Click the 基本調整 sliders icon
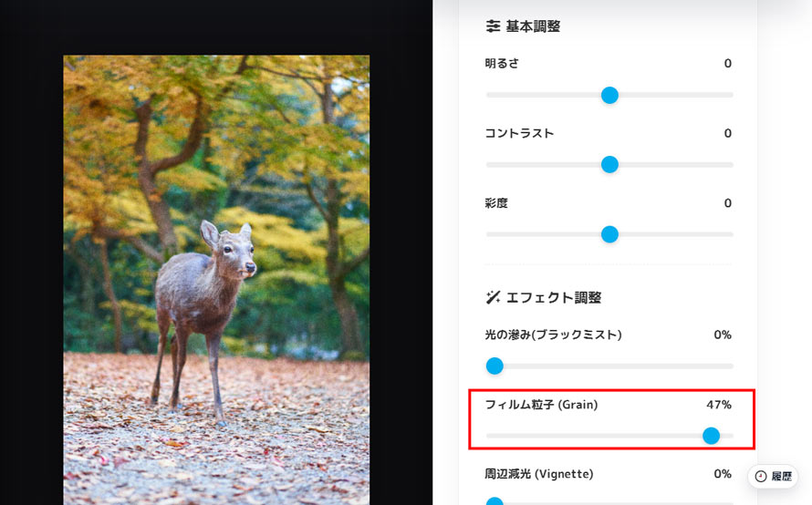Image resolution: width=812 pixels, height=505 pixels. (x=493, y=26)
